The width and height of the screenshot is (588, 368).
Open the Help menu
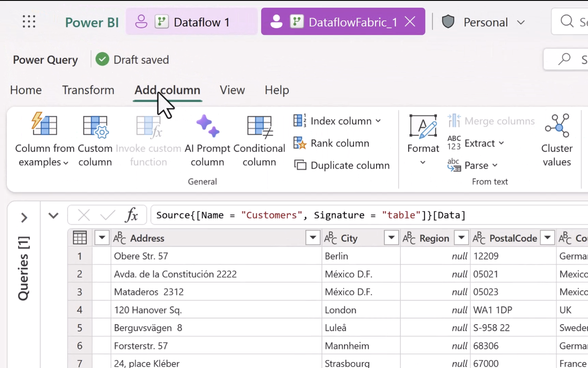click(276, 90)
